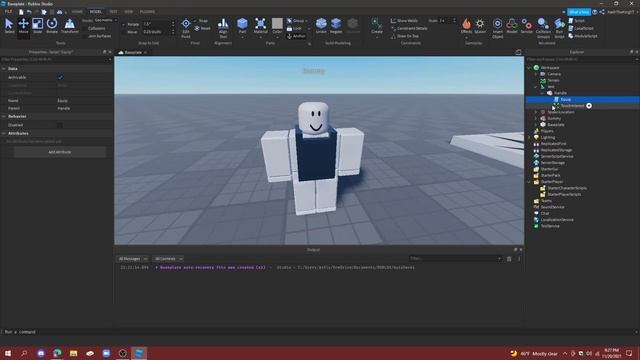Collapse the Data section in Properties

click(4, 69)
